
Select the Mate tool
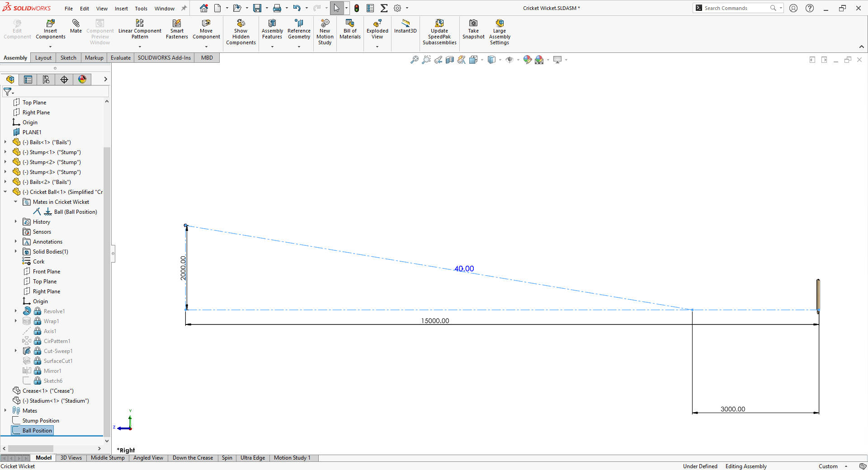coord(75,28)
